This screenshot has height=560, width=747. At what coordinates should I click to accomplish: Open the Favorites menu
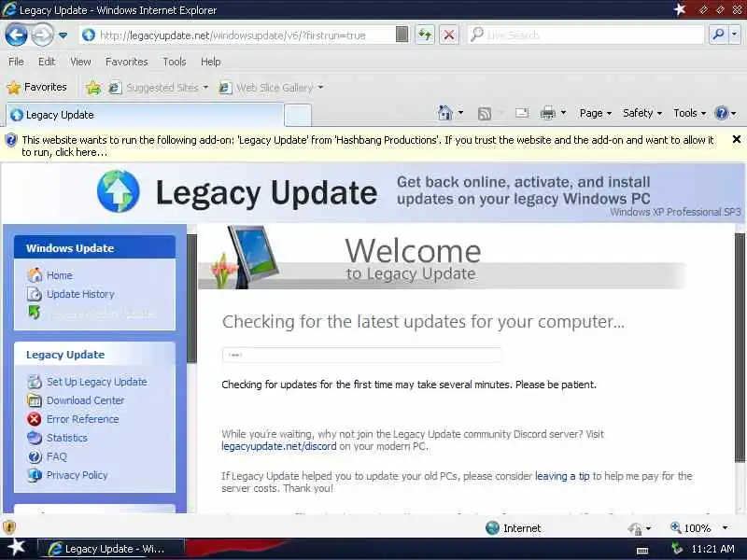[x=127, y=62]
